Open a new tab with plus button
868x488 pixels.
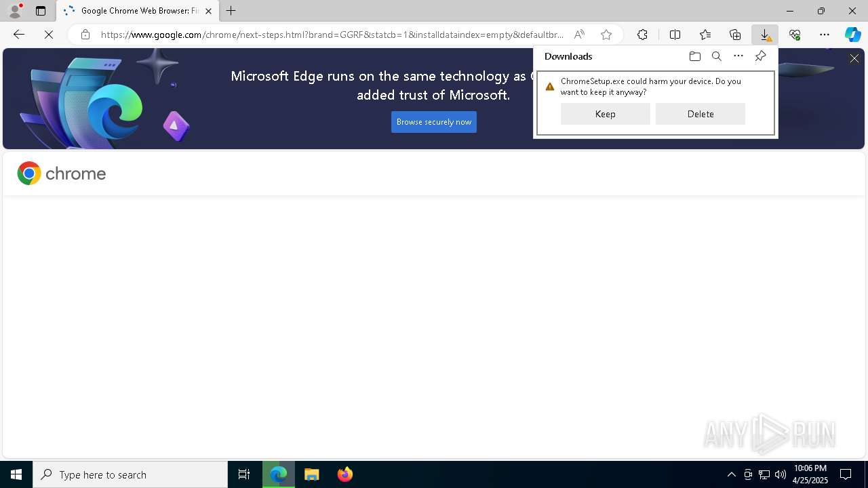(231, 11)
